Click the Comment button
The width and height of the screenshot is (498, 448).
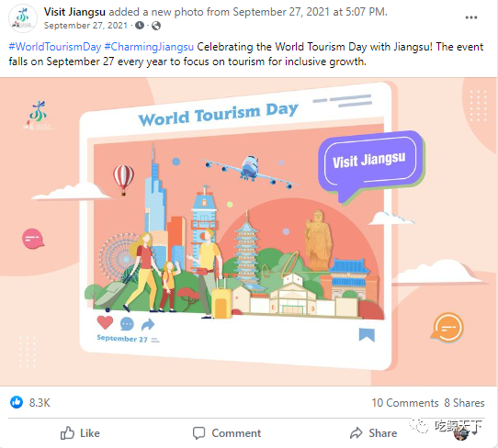click(x=227, y=433)
